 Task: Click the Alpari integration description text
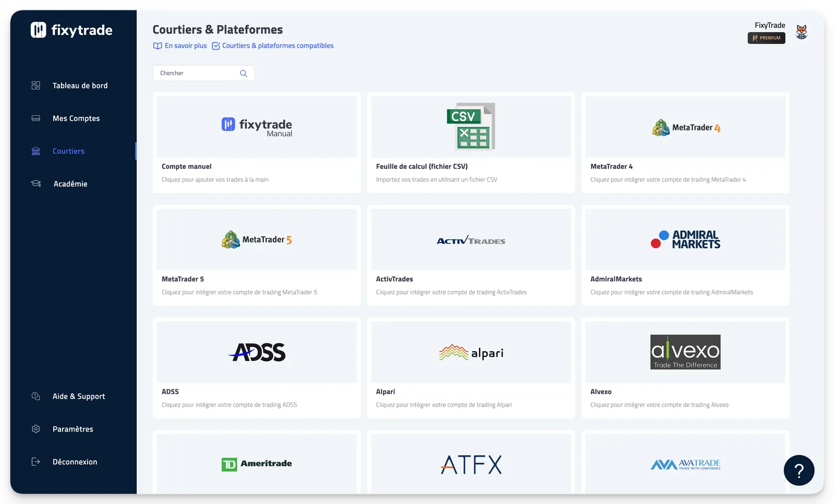[x=444, y=405]
